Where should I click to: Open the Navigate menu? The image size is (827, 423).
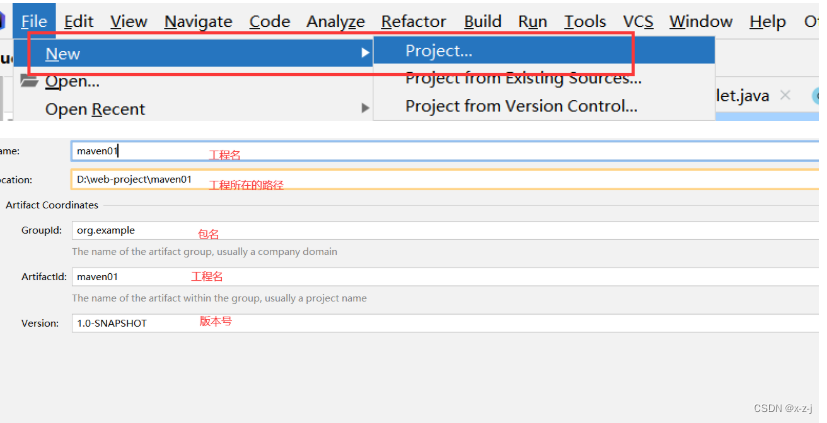coord(198,21)
